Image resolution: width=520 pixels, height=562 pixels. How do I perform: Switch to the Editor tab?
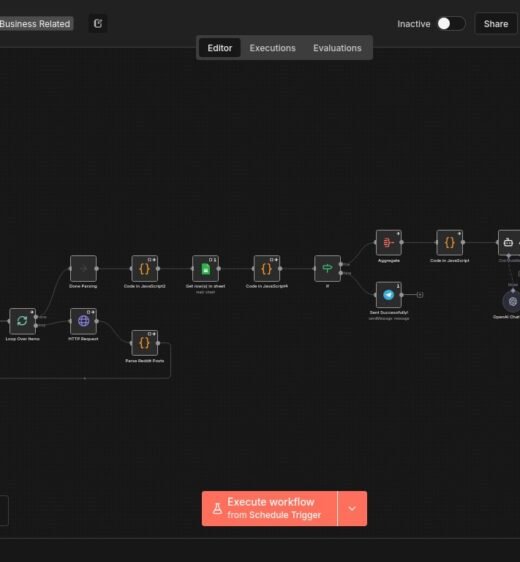pos(220,48)
